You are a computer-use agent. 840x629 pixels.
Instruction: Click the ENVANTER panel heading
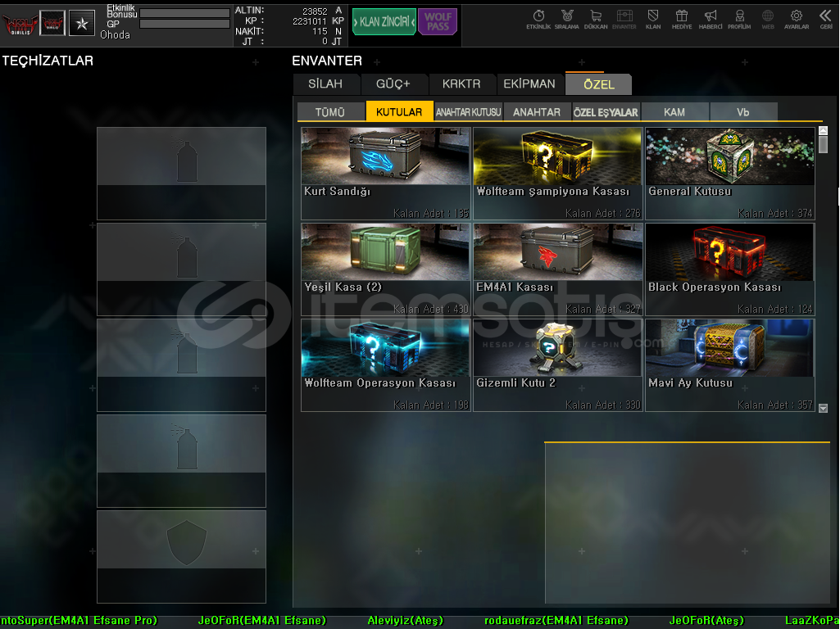pos(327,61)
